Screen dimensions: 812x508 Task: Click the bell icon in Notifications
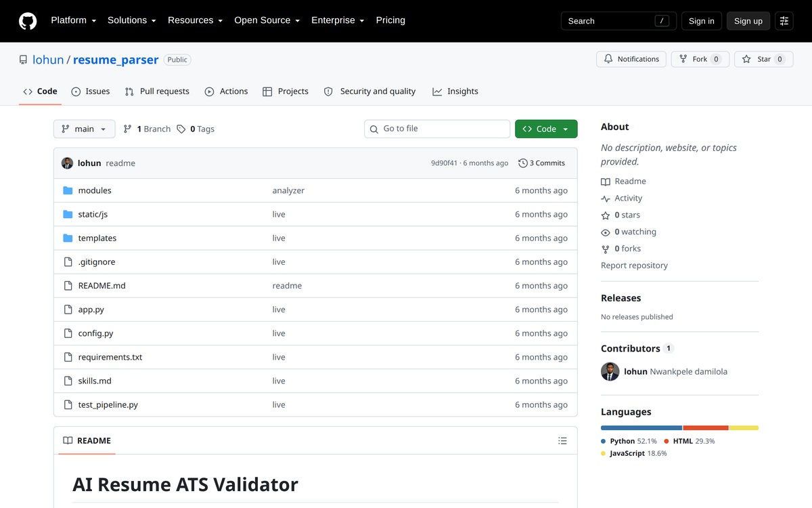pos(608,59)
